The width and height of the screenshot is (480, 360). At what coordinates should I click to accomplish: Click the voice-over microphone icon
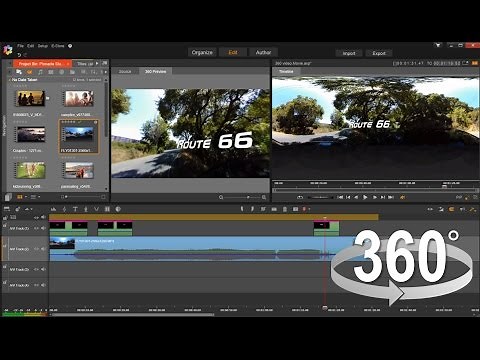click(x=86, y=209)
